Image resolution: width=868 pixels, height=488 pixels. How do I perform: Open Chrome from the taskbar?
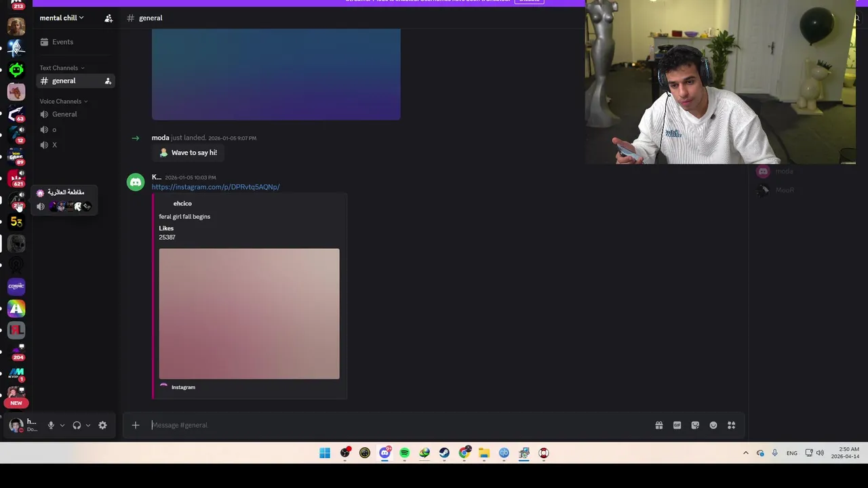click(465, 453)
